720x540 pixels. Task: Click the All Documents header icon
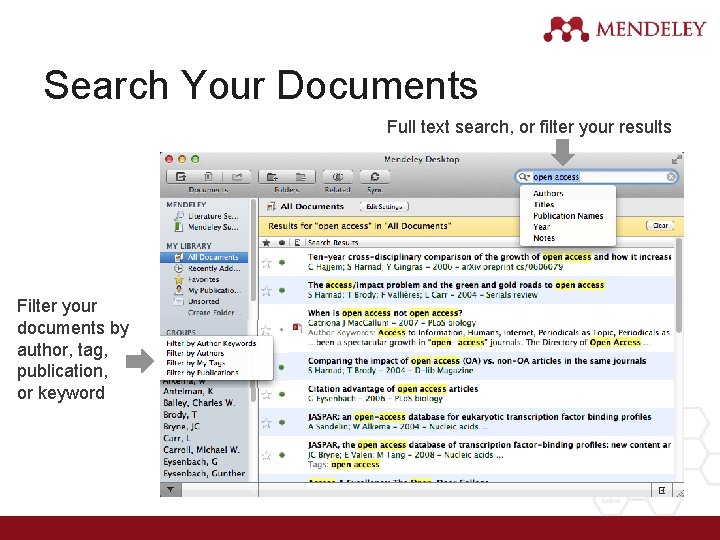pos(271,207)
